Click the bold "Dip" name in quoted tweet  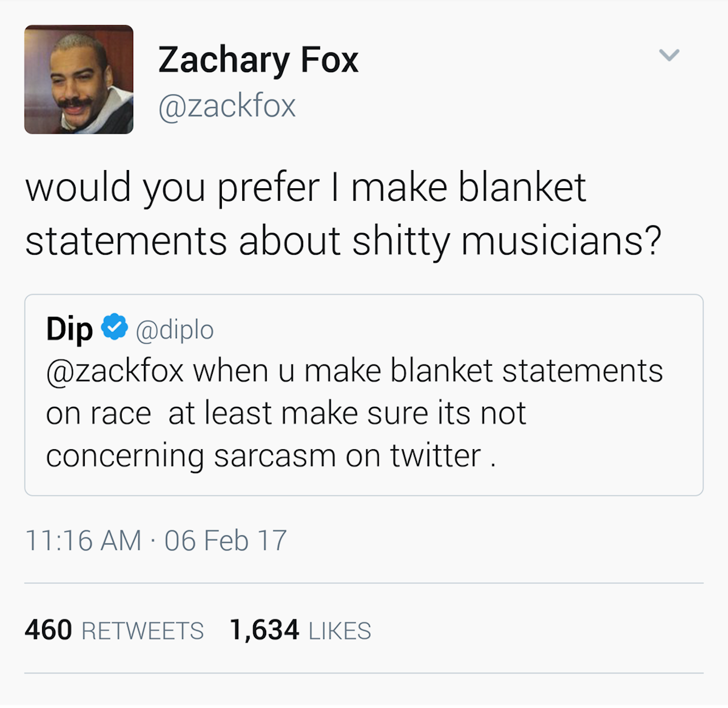pos(69,330)
